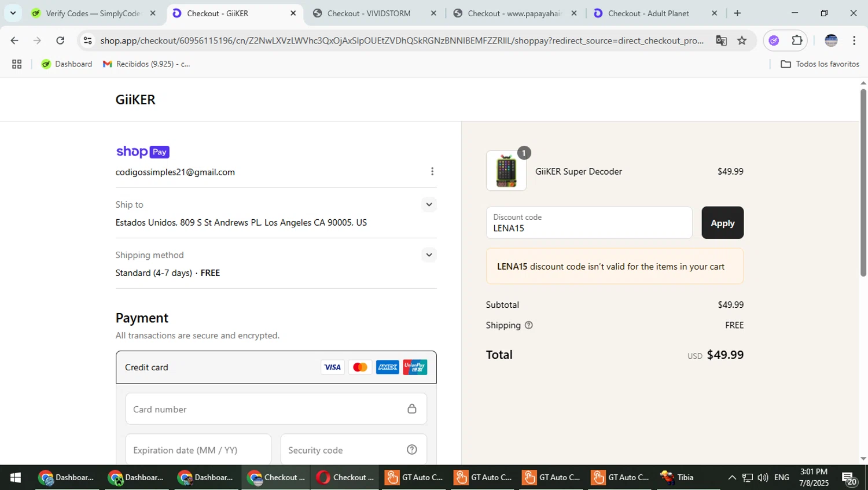Screen dimensions: 868x490
Task: Expand the Ship to address section
Action: click(x=429, y=204)
